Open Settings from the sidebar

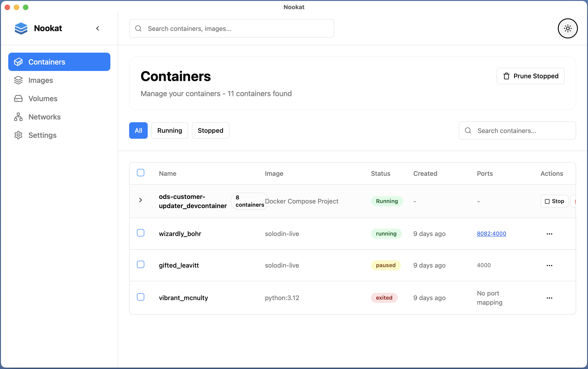click(42, 135)
